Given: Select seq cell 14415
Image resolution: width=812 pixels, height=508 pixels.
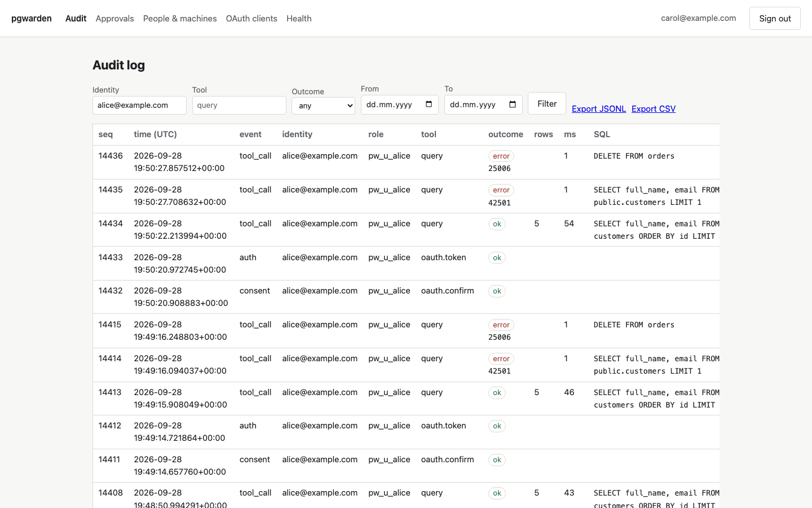Looking at the screenshot, I should (110, 325).
